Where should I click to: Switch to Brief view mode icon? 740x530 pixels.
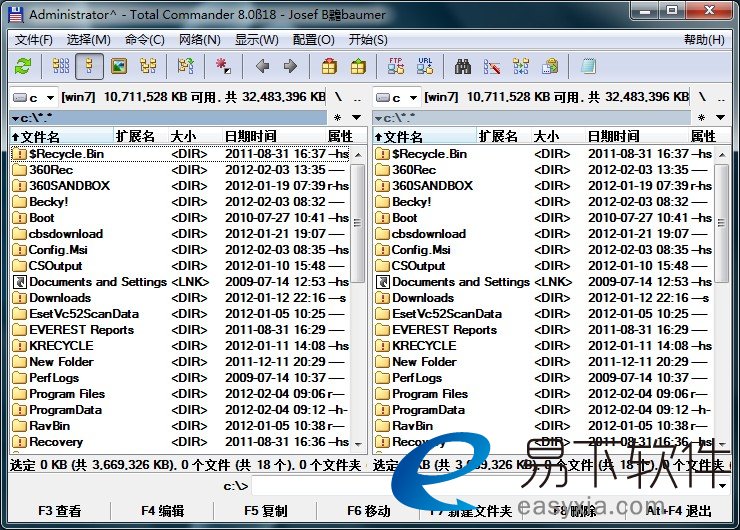pyautogui.click(x=61, y=66)
